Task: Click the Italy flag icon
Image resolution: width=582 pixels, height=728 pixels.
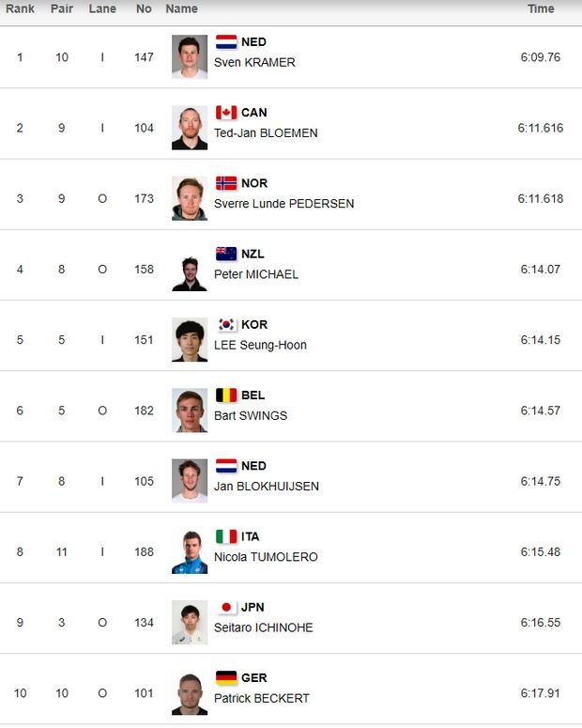Action: click(226, 536)
